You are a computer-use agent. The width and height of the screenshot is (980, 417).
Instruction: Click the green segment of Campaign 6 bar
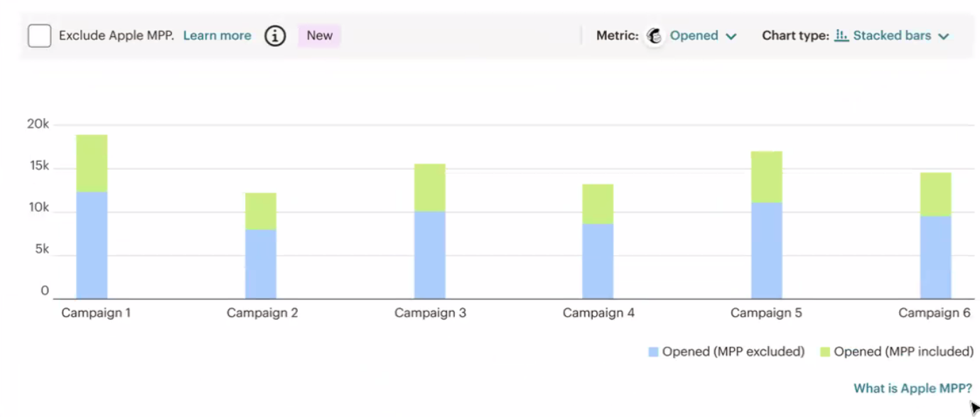pos(935,194)
